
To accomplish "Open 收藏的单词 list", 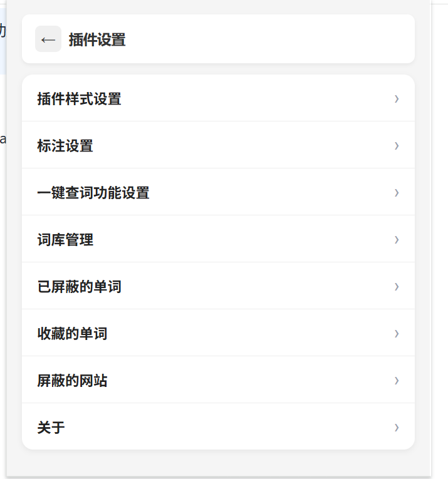I will tap(73, 334).
